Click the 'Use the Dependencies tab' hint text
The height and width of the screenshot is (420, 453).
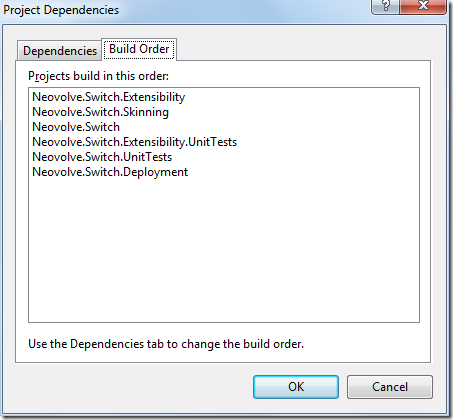(166, 344)
